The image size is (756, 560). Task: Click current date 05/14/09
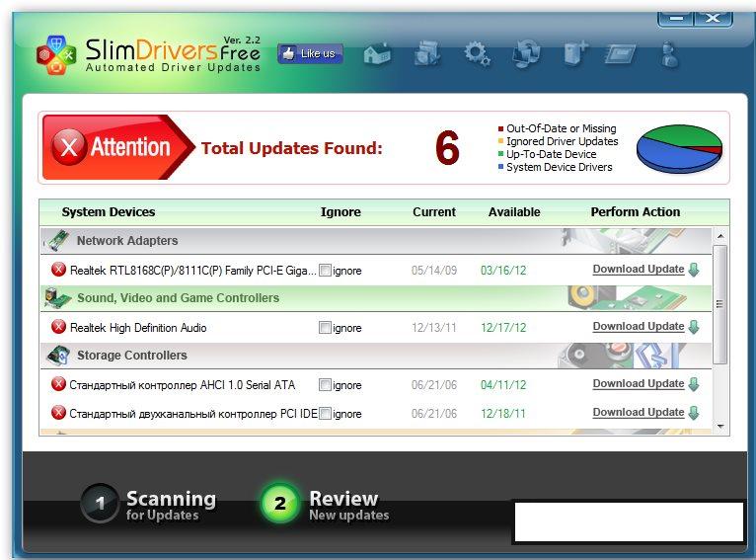(434, 270)
